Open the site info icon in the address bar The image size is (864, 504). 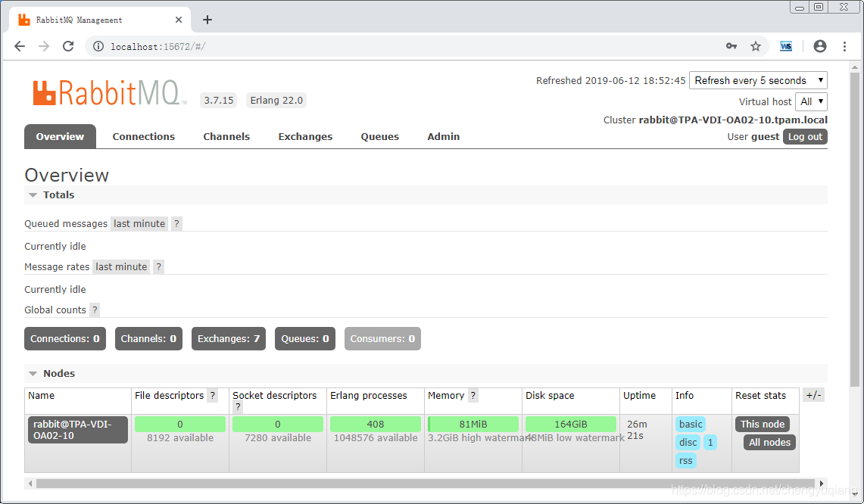pos(98,46)
